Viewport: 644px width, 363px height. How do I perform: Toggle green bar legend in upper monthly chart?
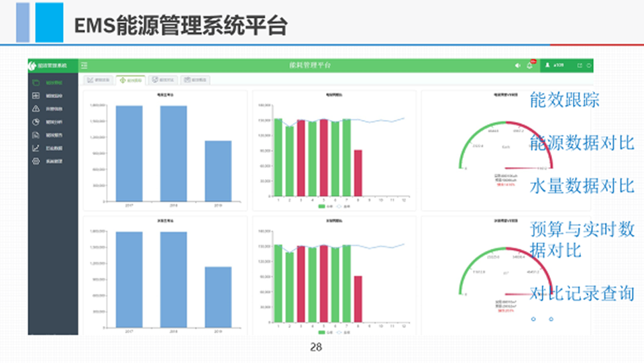click(x=324, y=207)
